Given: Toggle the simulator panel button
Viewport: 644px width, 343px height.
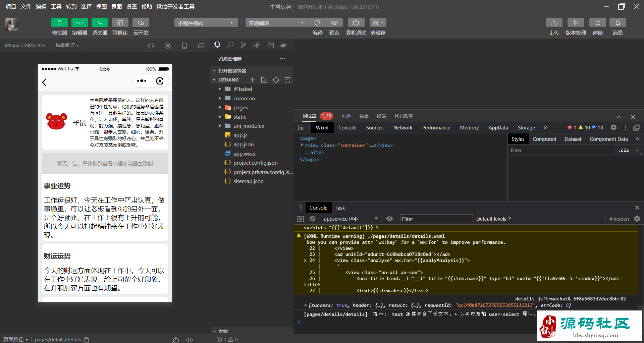Looking at the screenshot, I should coord(60,23).
